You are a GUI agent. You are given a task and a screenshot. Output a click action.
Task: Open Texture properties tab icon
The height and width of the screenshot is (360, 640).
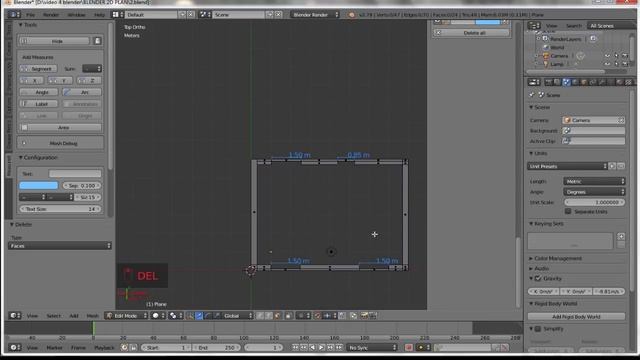point(629,82)
